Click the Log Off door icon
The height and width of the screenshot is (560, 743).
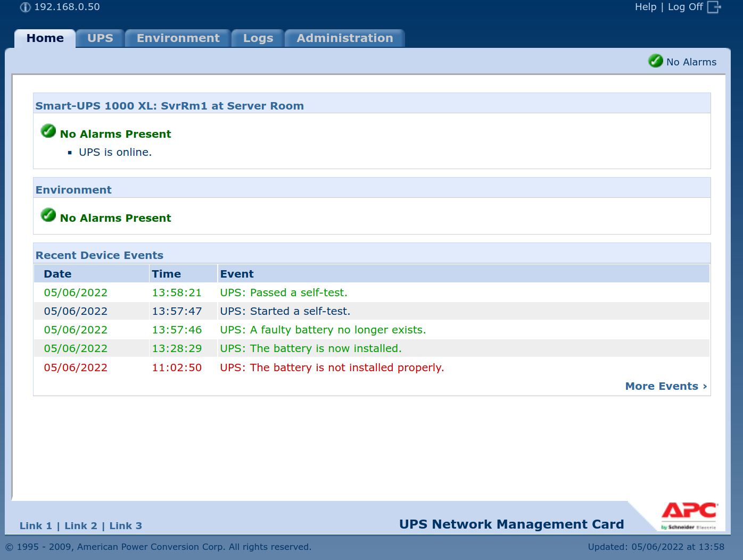[714, 7]
